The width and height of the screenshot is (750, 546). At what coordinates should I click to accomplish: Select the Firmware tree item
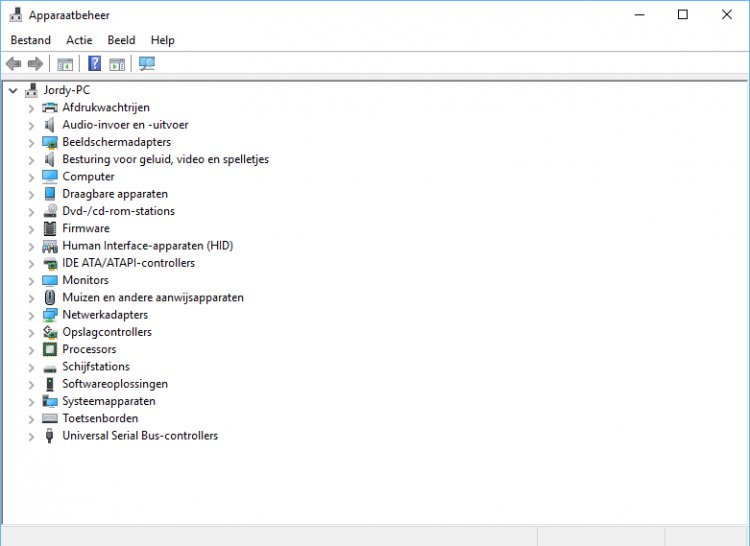point(86,228)
